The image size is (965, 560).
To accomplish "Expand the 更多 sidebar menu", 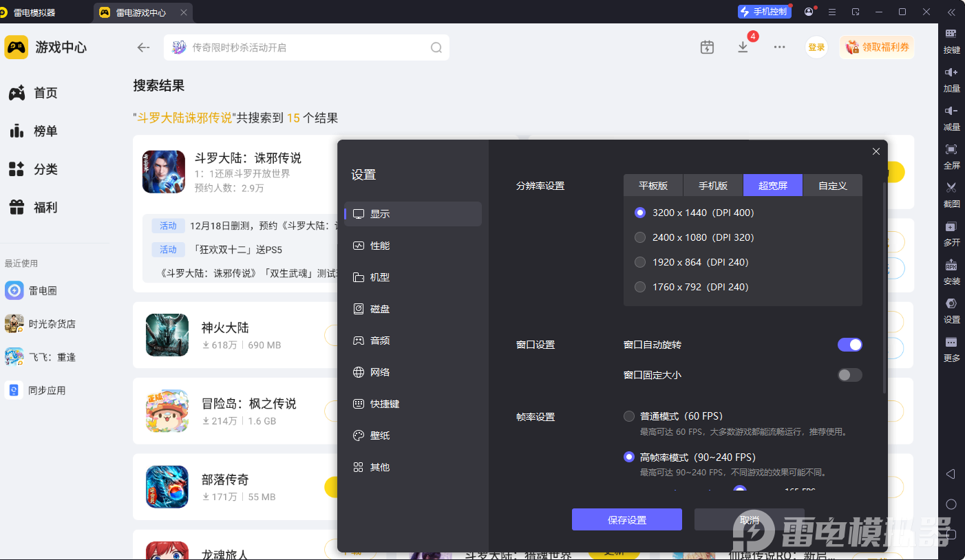I will click(x=951, y=343).
